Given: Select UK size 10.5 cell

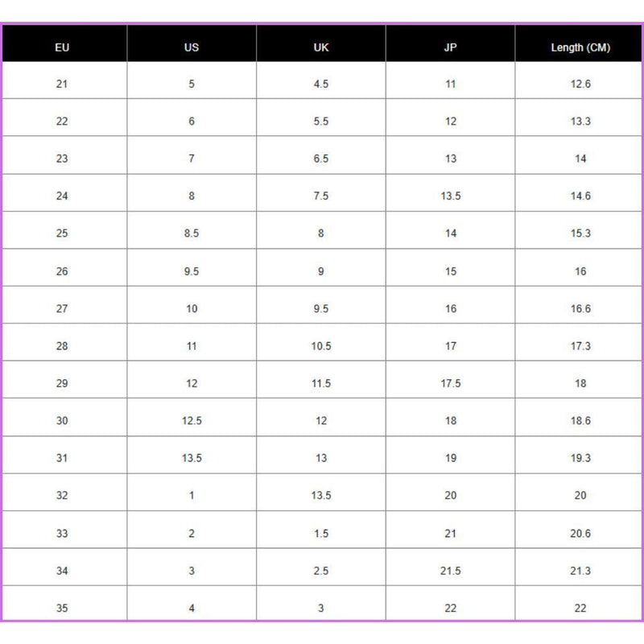Looking at the screenshot, I should pyautogui.click(x=321, y=346).
